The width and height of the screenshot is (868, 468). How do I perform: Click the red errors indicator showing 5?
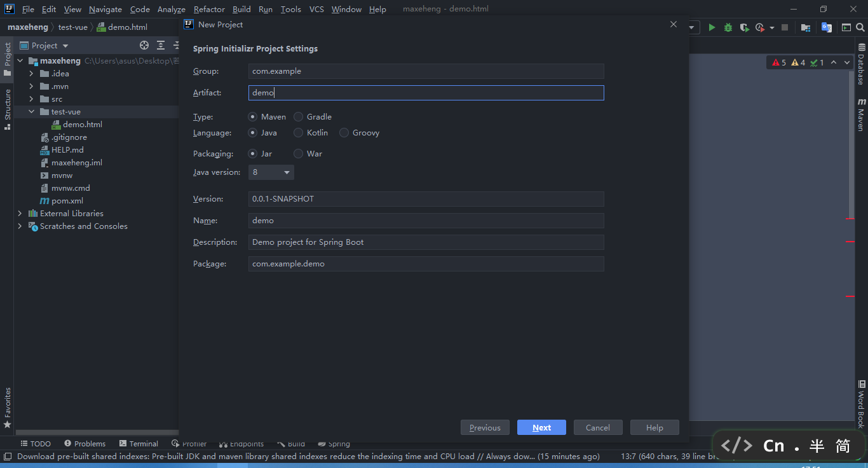click(x=779, y=62)
